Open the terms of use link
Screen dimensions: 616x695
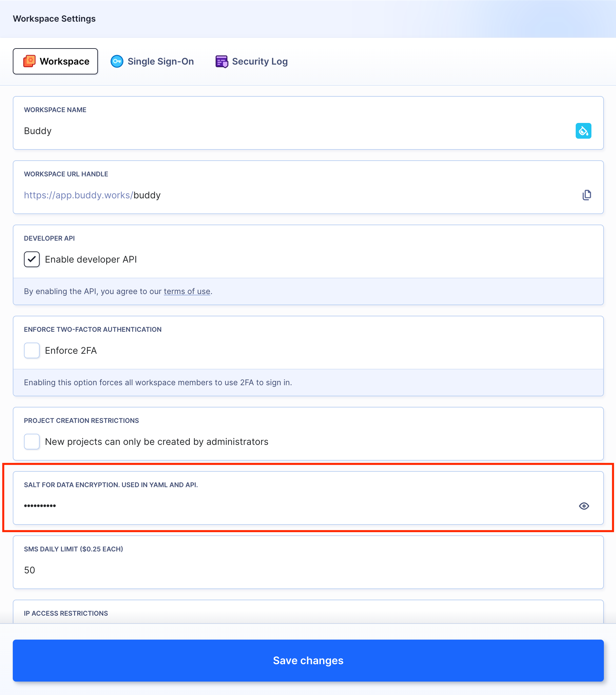[x=187, y=291]
